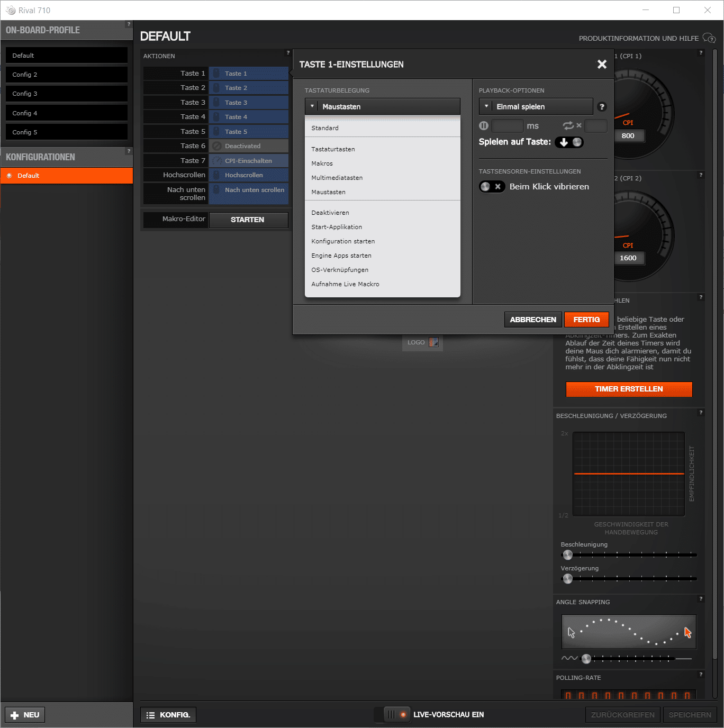Select Tastaturtasten from the dropdown list
The width and height of the screenshot is (724, 728).
click(333, 149)
